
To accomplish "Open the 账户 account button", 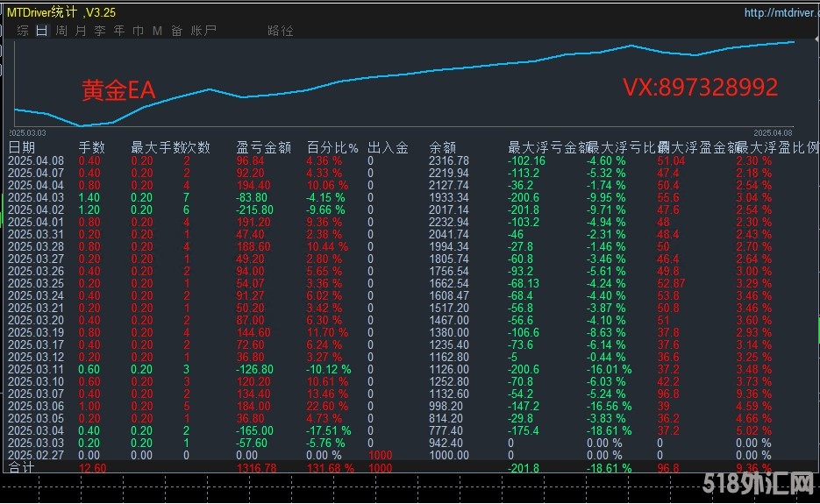I will (203, 31).
